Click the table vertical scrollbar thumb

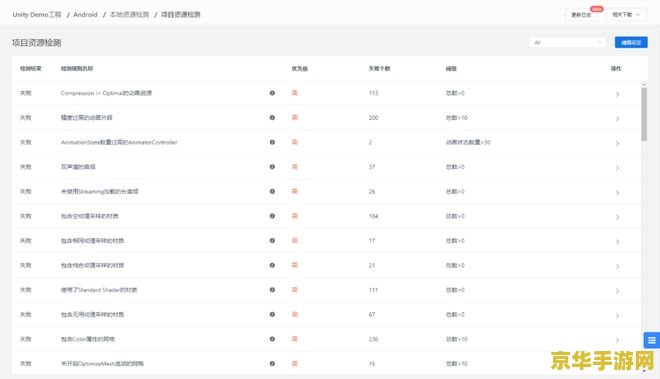click(x=644, y=114)
